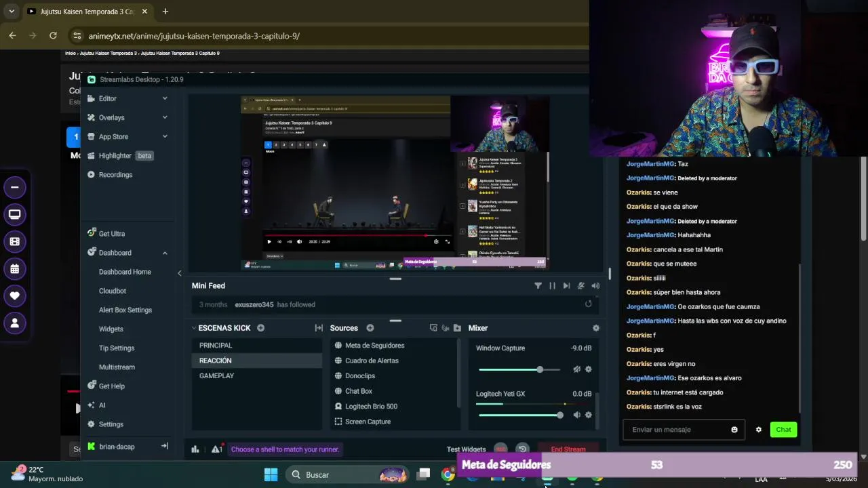
Task: Collapse the Dashboard submenu chevron
Action: point(165,253)
